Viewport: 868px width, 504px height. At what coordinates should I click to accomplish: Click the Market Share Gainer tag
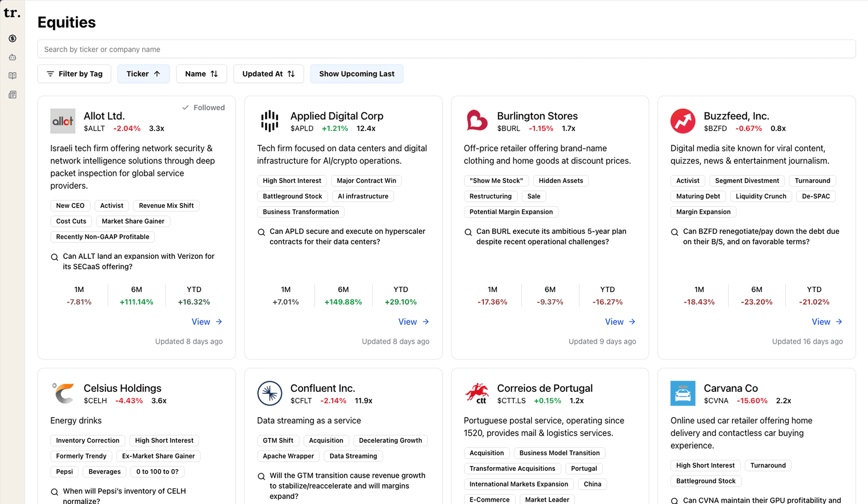(133, 221)
